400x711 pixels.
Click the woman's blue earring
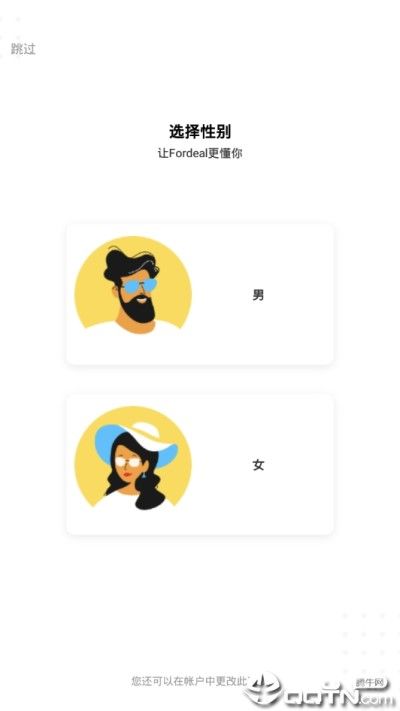pyautogui.click(x=144, y=475)
